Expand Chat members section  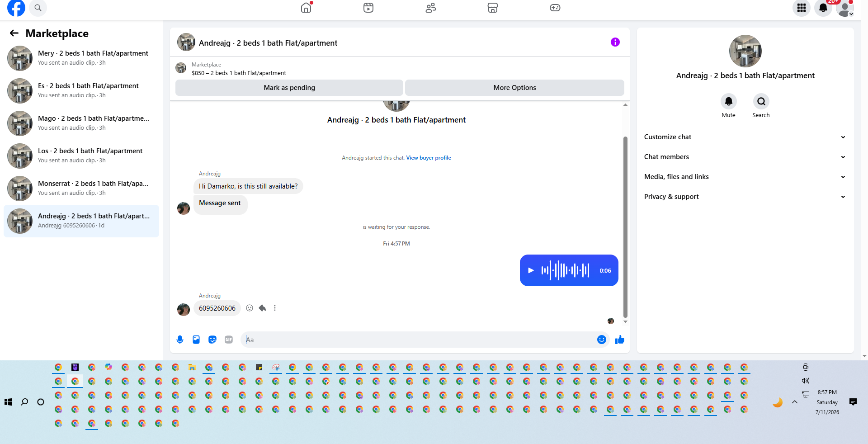click(x=745, y=157)
